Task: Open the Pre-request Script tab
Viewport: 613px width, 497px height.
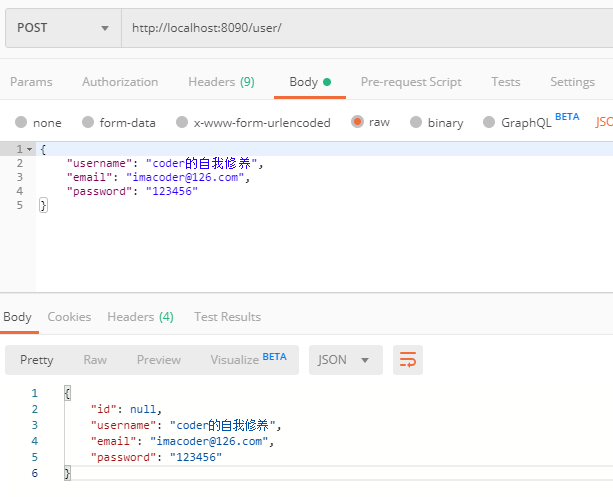Action: (411, 82)
